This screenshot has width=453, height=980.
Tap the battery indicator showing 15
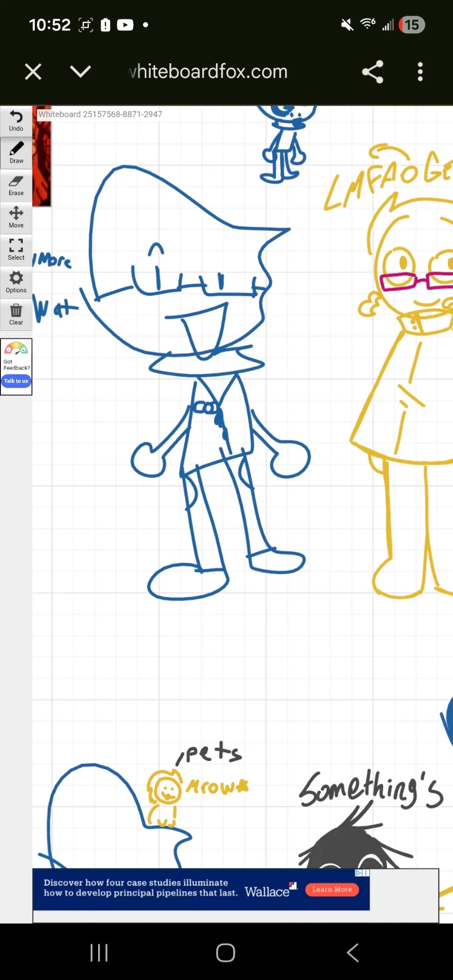pos(412,25)
